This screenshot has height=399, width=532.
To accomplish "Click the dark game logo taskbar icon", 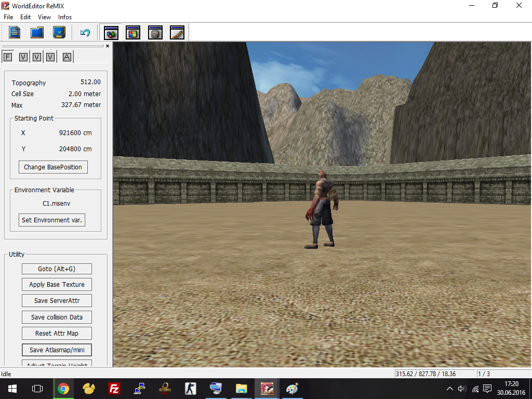I will [x=165, y=389].
